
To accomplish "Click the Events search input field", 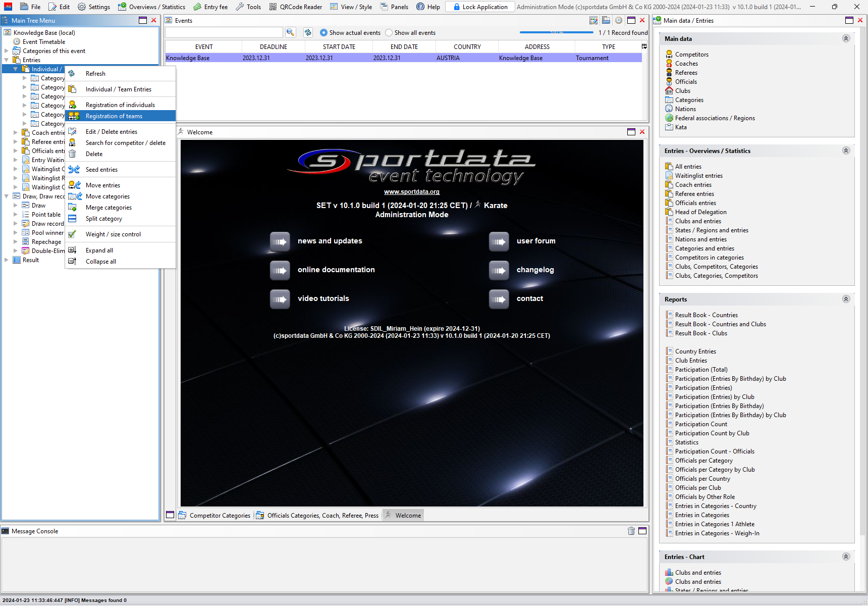I will pos(224,32).
